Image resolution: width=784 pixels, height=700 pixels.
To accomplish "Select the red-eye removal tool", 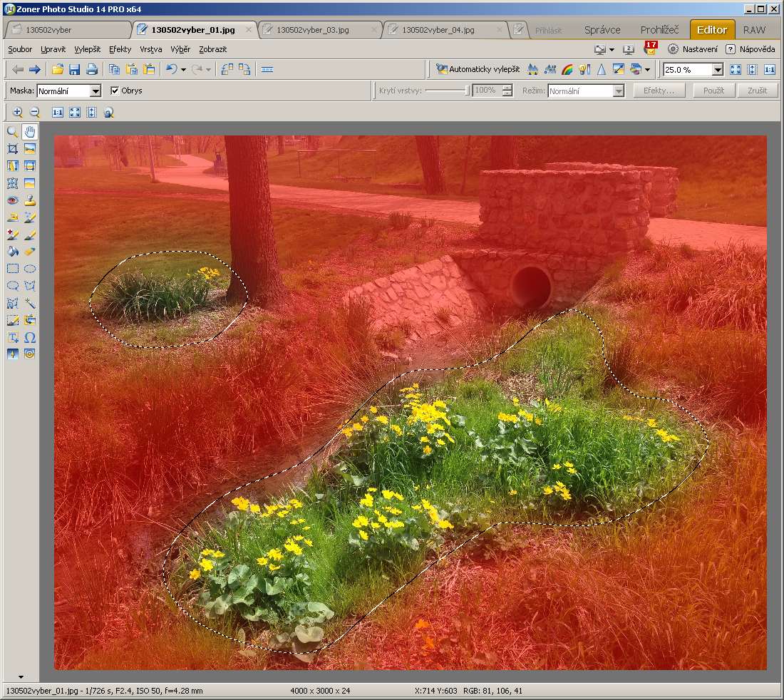I will point(12,200).
